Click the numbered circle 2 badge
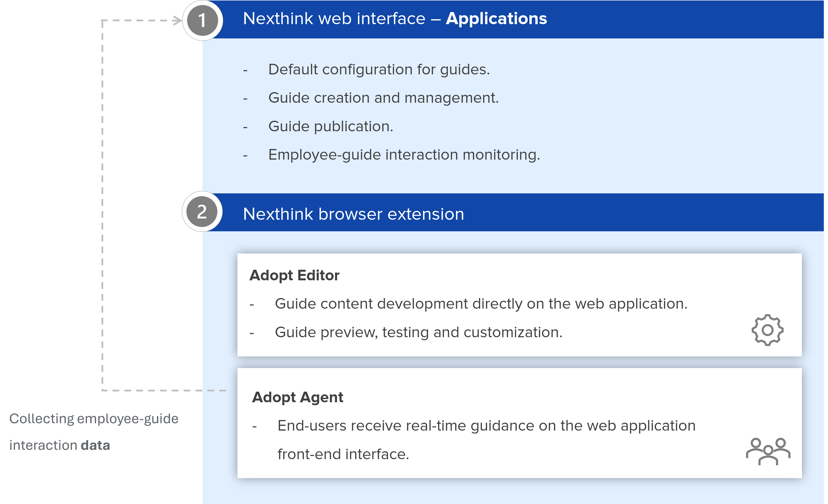 pyautogui.click(x=202, y=212)
